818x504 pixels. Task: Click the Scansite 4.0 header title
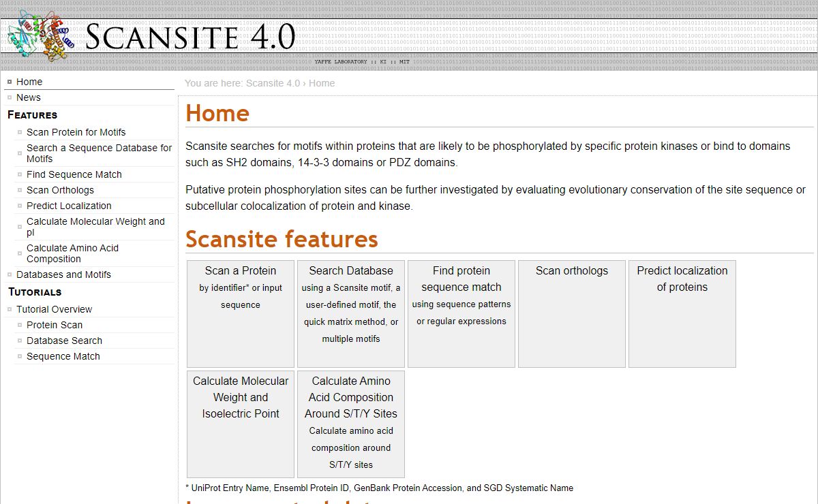click(x=190, y=37)
